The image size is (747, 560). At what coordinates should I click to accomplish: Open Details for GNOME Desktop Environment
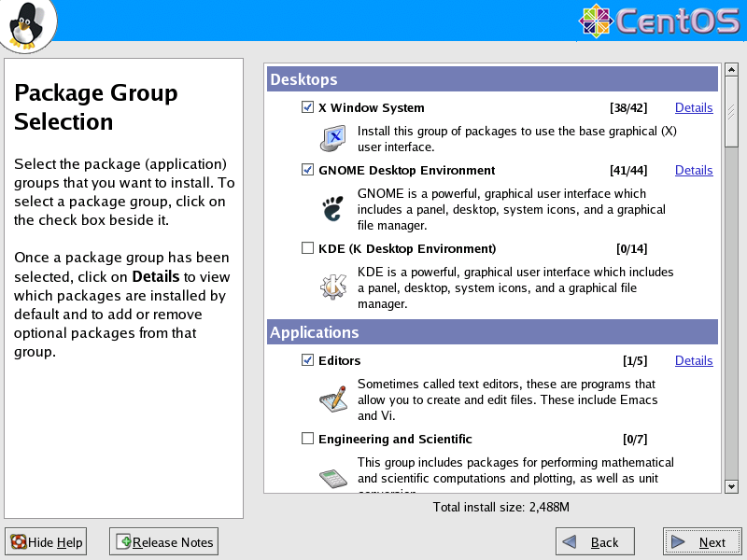click(694, 170)
